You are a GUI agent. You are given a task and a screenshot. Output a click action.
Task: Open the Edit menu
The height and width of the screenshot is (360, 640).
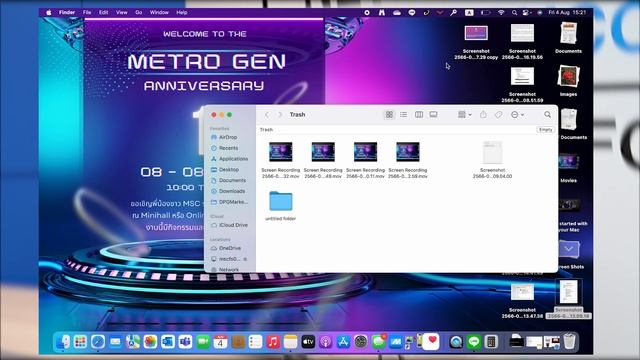(104, 12)
